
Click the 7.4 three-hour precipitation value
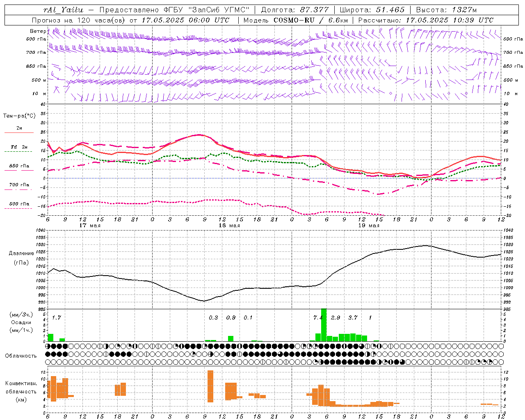tap(318, 317)
